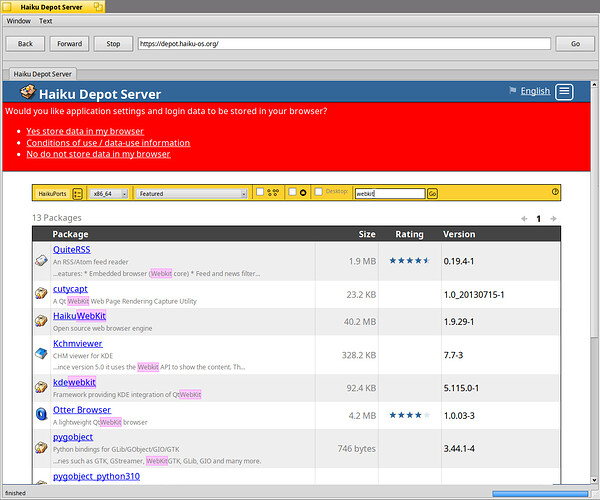Open the Otter Browser package link
The image size is (600, 500).
[x=82, y=410]
